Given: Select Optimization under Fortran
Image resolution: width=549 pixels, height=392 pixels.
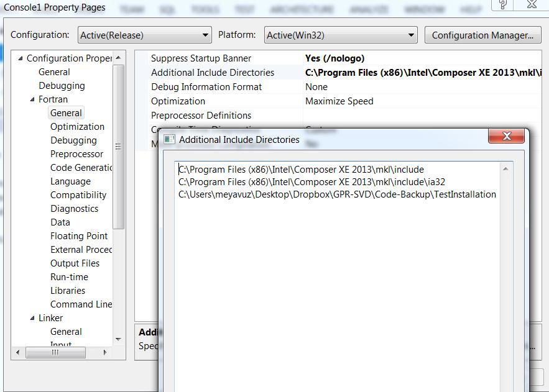Looking at the screenshot, I should [x=77, y=126].
